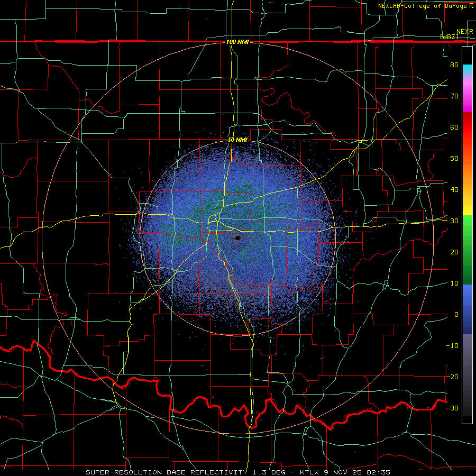Click the 100 NMI range ring label
The width and height of the screenshot is (476, 476).
[x=237, y=42]
